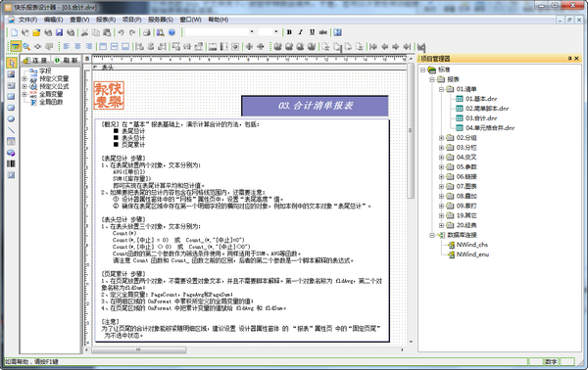Select the ellipse shape tool
588x370 pixels.
(x=11, y=118)
